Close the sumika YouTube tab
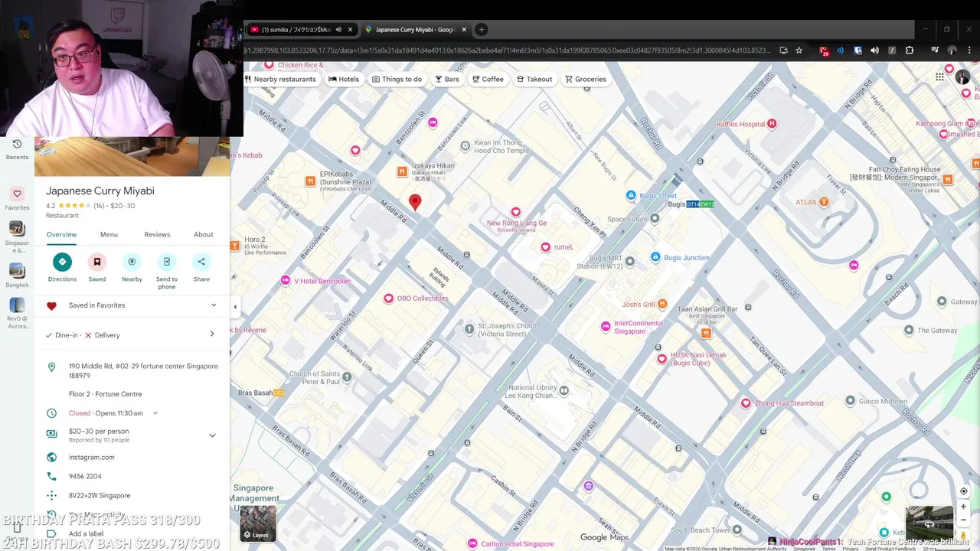The image size is (980, 551). [351, 30]
